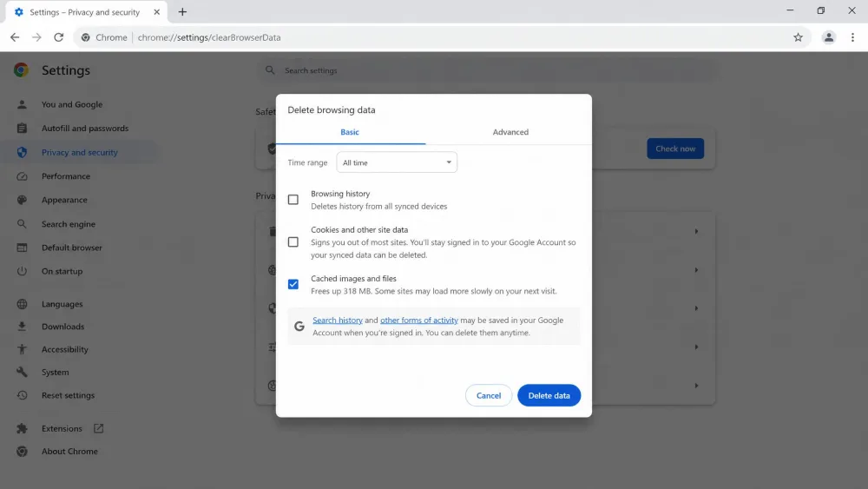Click the Chrome logo next to Settings title
868x489 pixels.
(21, 70)
